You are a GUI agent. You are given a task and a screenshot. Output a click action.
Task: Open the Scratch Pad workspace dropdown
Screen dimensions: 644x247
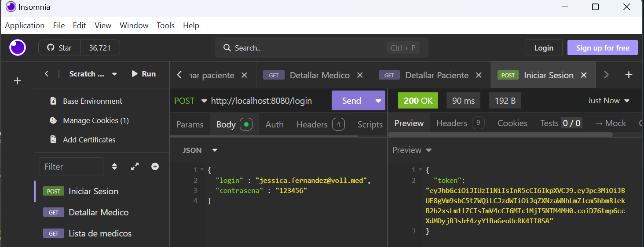click(x=93, y=74)
